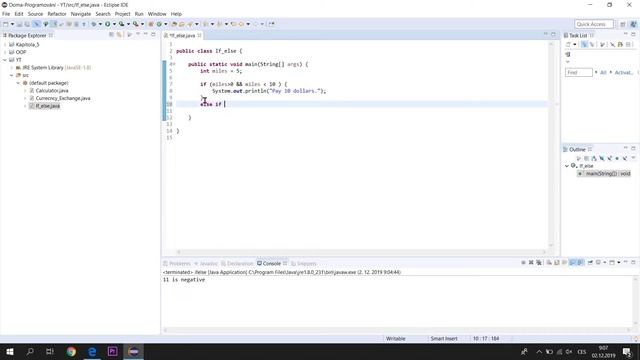
Task: Open the Source menu
Action: 35,14
